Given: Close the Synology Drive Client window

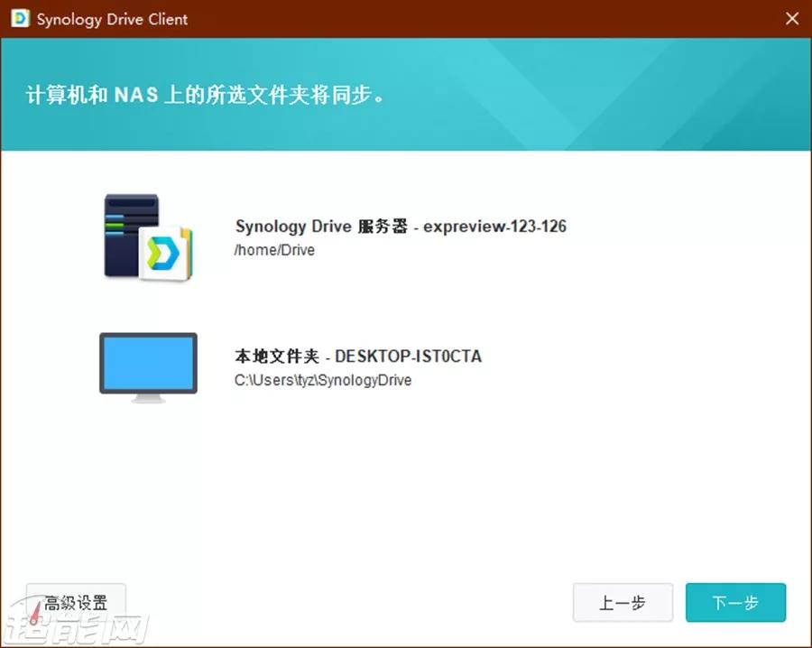Looking at the screenshot, I should [x=792, y=19].
